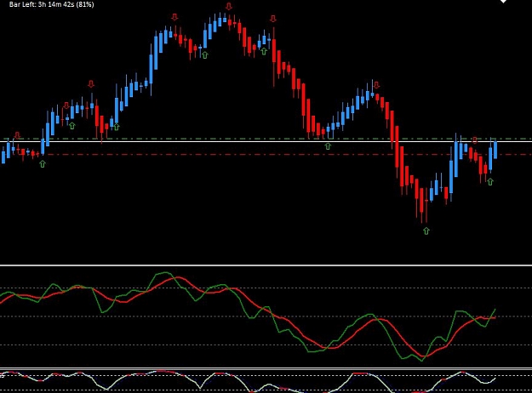Select the green dash-dot horizontal level line
The width and height of the screenshot is (532, 393).
266,139
